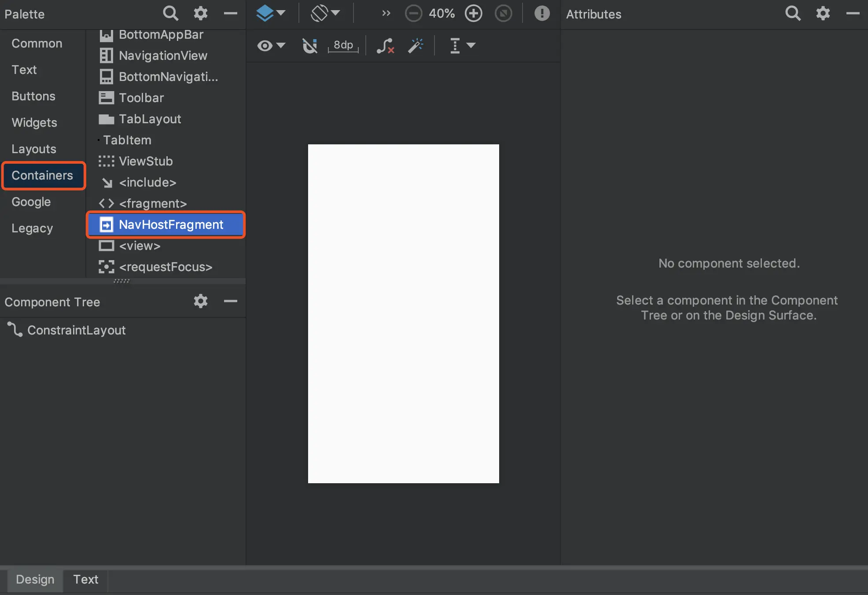
Task: Clear all constraints icon
Action: point(385,45)
